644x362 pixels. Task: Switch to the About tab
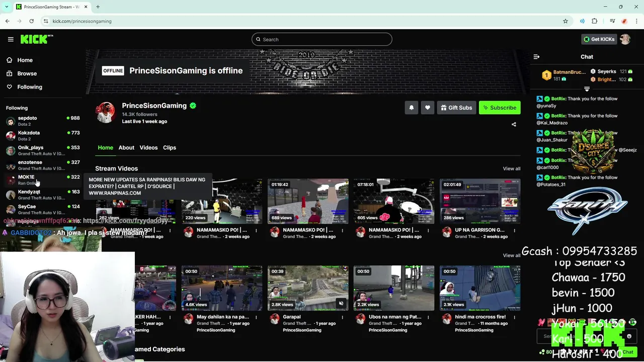coord(126,147)
